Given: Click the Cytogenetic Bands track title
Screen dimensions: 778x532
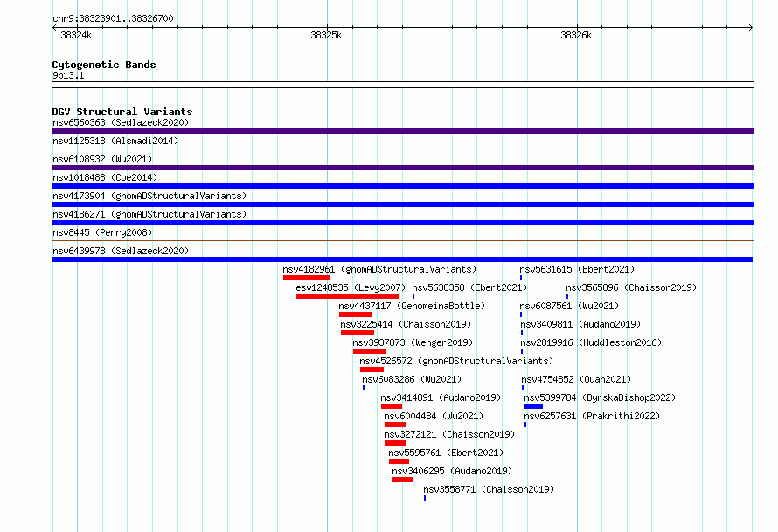Looking at the screenshot, I should 104,65.
